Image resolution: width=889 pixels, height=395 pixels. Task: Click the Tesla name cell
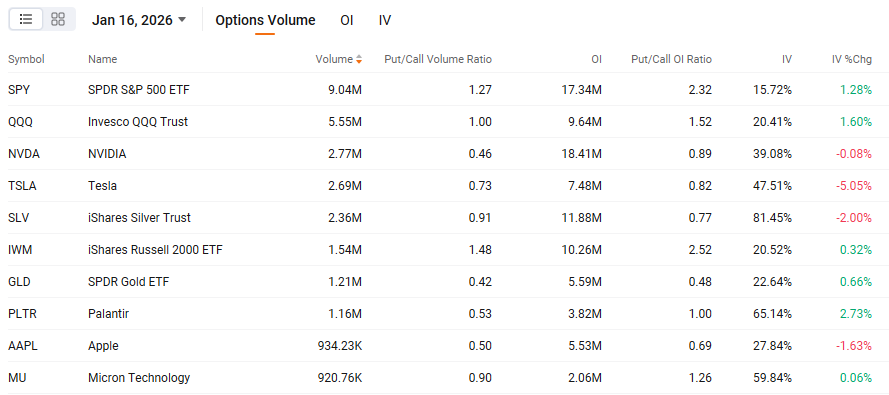pos(102,185)
